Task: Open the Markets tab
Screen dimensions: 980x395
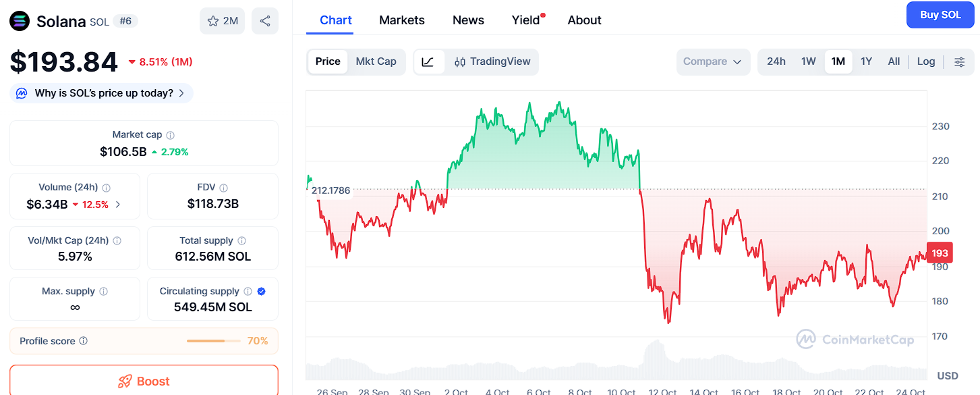Action: pos(402,20)
